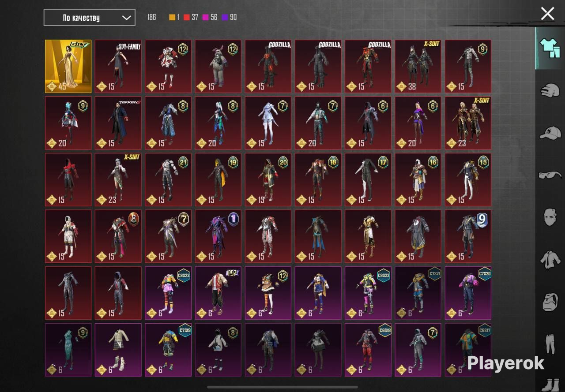Open the face mask category

coord(550,217)
